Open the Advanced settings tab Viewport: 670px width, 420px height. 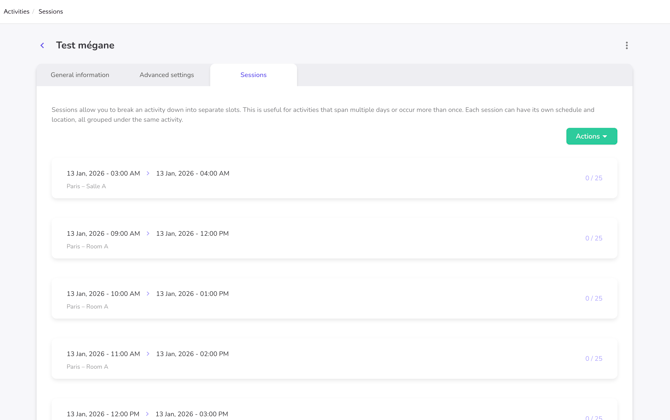pyautogui.click(x=167, y=75)
